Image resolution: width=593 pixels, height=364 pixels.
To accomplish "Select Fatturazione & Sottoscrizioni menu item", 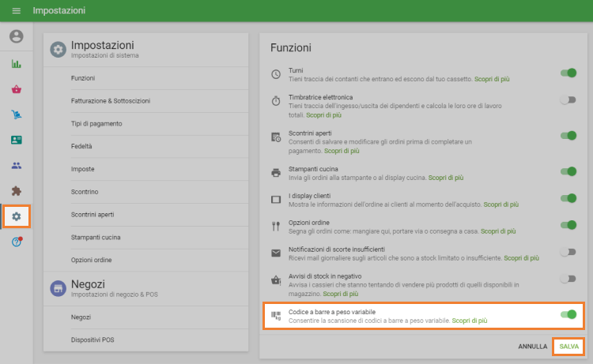I will (x=110, y=101).
